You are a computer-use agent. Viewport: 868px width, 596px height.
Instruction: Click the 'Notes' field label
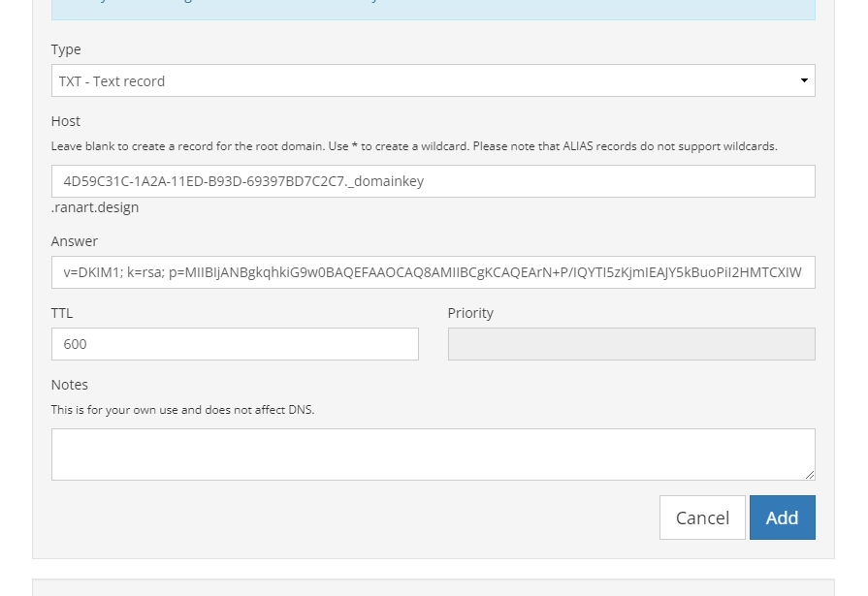(x=70, y=385)
